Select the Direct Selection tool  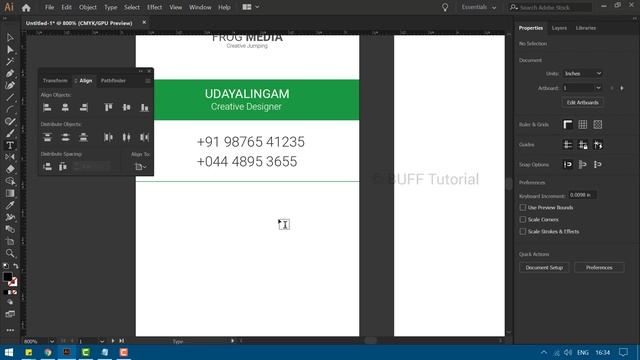click(10, 49)
